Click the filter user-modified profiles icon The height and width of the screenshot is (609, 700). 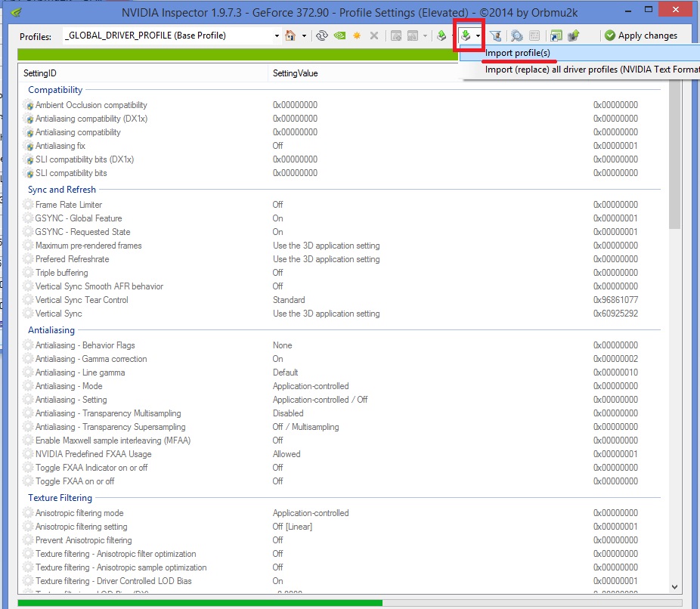coord(495,36)
